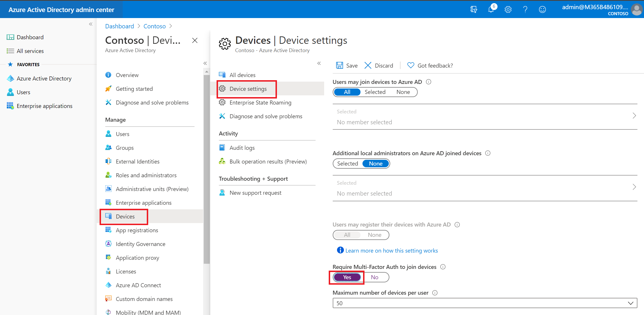
Task: Click the Getting started rocket icon
Action: click(108, 89)
